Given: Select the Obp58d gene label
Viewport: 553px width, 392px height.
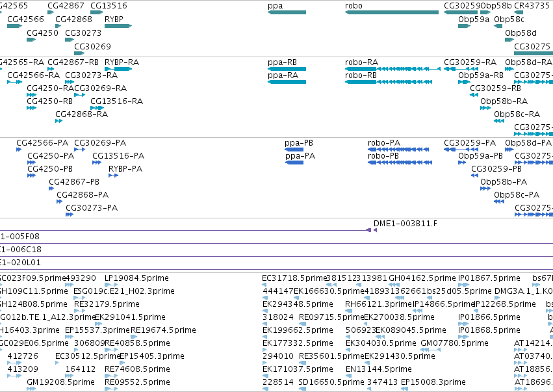Looking at the screenshot, I should [521, 33].
